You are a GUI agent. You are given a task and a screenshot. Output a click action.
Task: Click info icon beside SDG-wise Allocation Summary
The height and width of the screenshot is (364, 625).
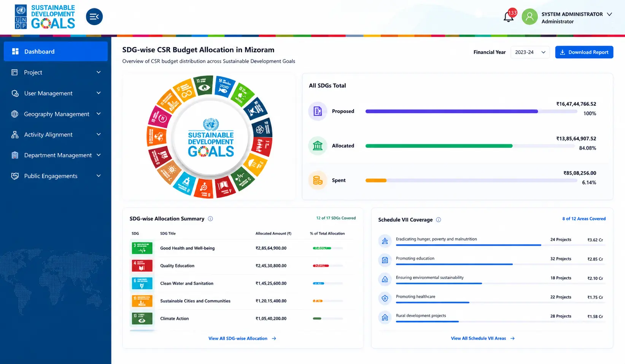point(210,219)
